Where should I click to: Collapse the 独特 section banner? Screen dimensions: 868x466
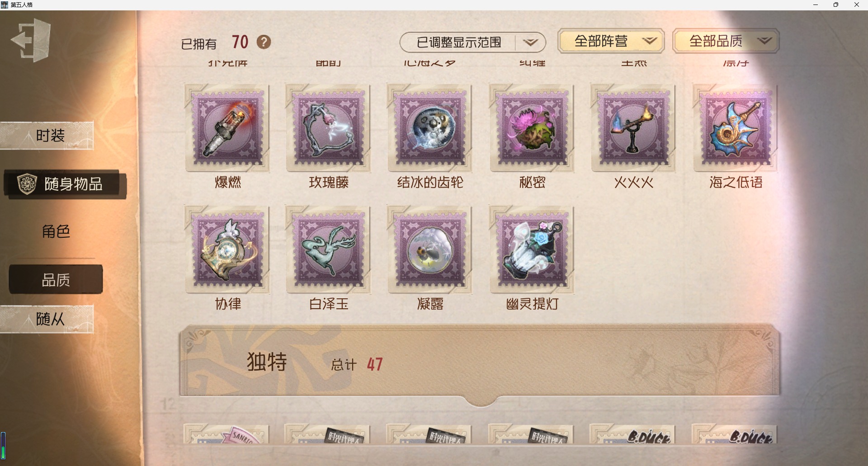[x=480, y=362]
